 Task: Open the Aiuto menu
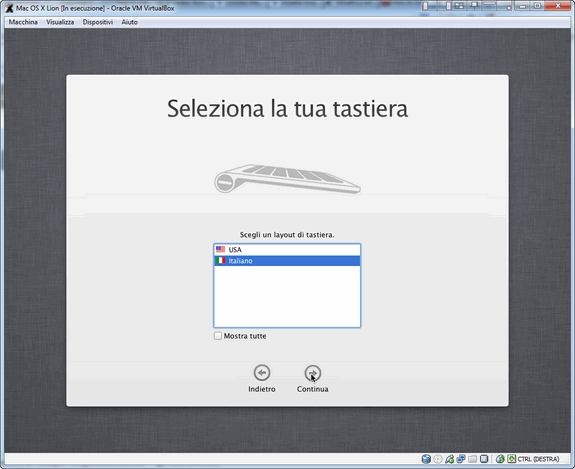coord(129,22)
